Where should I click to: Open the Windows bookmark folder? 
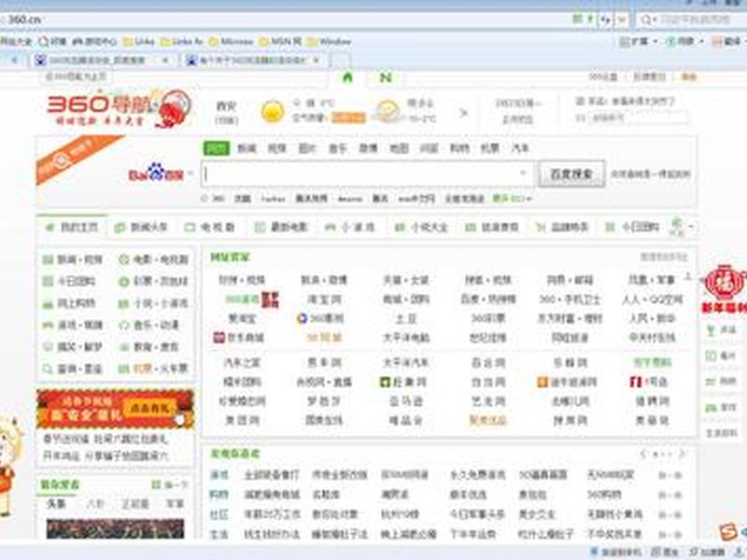pyautogui.click(x=330, y=42)
